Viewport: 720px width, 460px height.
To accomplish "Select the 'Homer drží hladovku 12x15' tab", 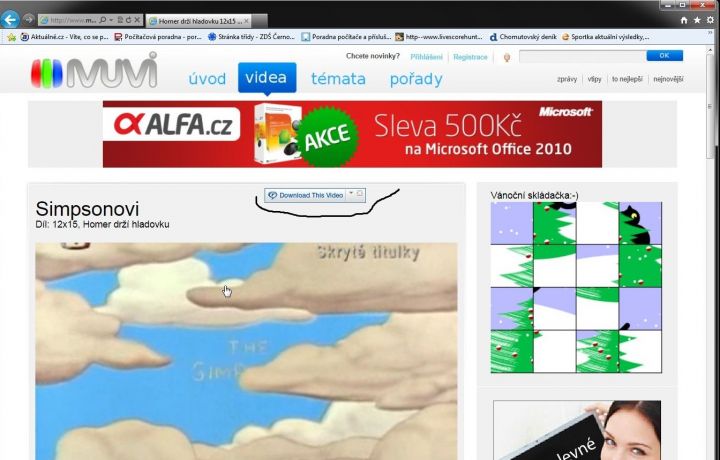I will (x=198, y=21).
